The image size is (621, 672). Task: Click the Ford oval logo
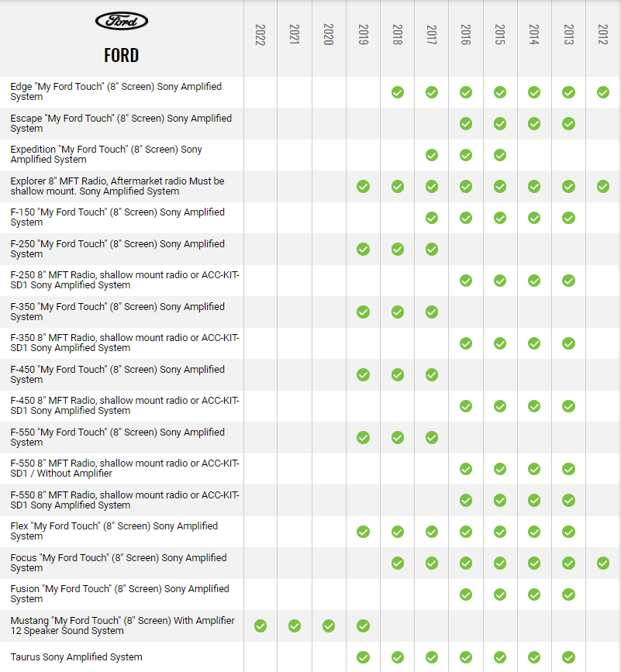pyautogui.click(x=122, y=21)
